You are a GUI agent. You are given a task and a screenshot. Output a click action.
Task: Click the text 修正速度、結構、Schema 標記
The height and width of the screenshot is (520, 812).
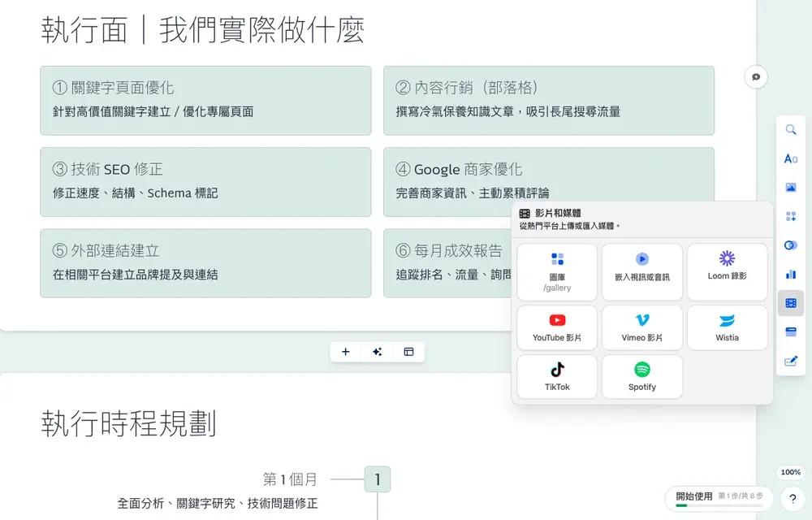click(x=135, y=193)
